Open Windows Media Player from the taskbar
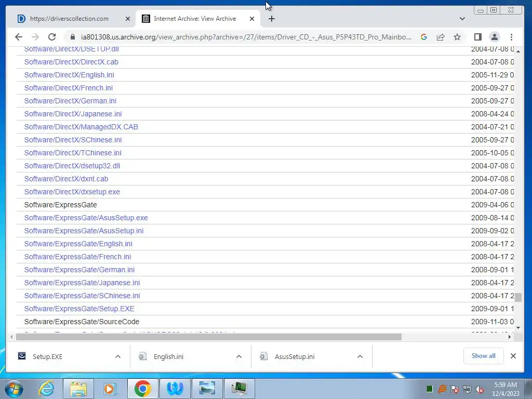The image size is (532, 399). 110,389
